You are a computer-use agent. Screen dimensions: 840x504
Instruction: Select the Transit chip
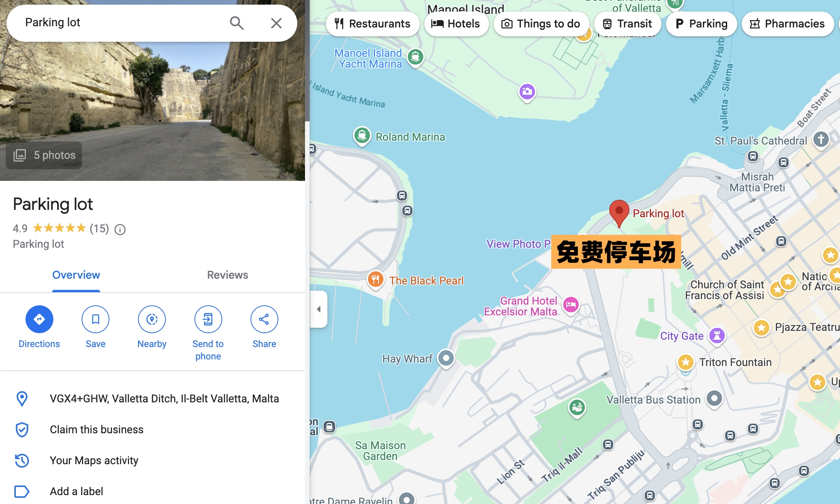[x=627, y=24]
